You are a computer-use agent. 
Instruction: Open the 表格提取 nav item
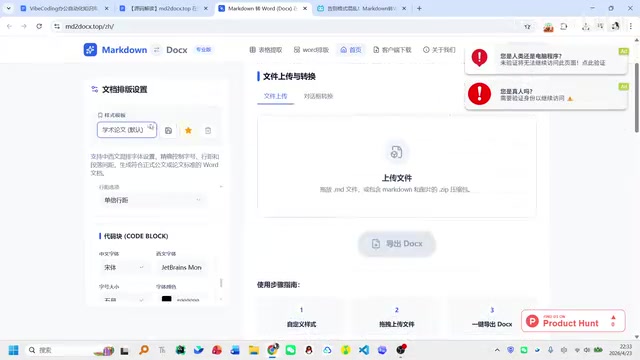coord(266,50)
